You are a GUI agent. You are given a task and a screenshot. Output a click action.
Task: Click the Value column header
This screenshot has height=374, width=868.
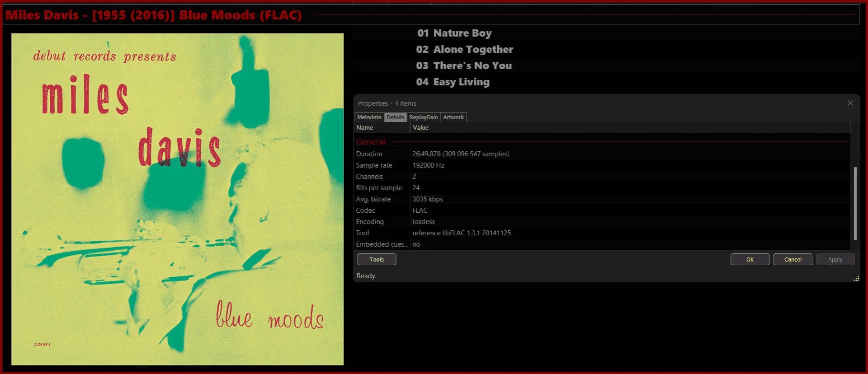pos(630,127)
